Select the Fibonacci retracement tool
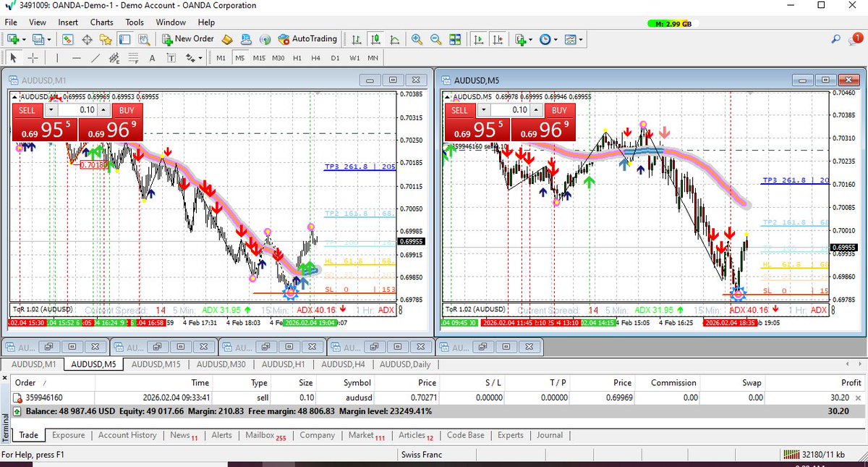This screenshot has height=467, width=868. (133, 58)
